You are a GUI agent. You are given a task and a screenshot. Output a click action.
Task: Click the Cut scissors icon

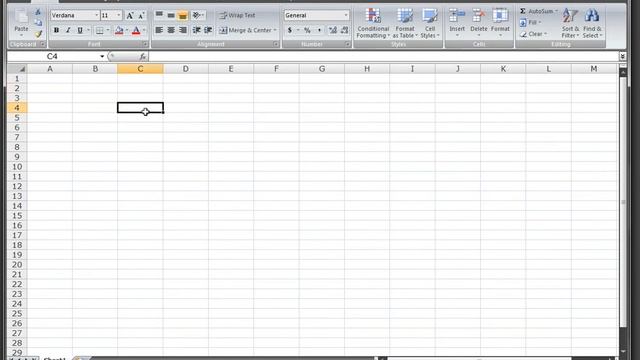point(38,12)
